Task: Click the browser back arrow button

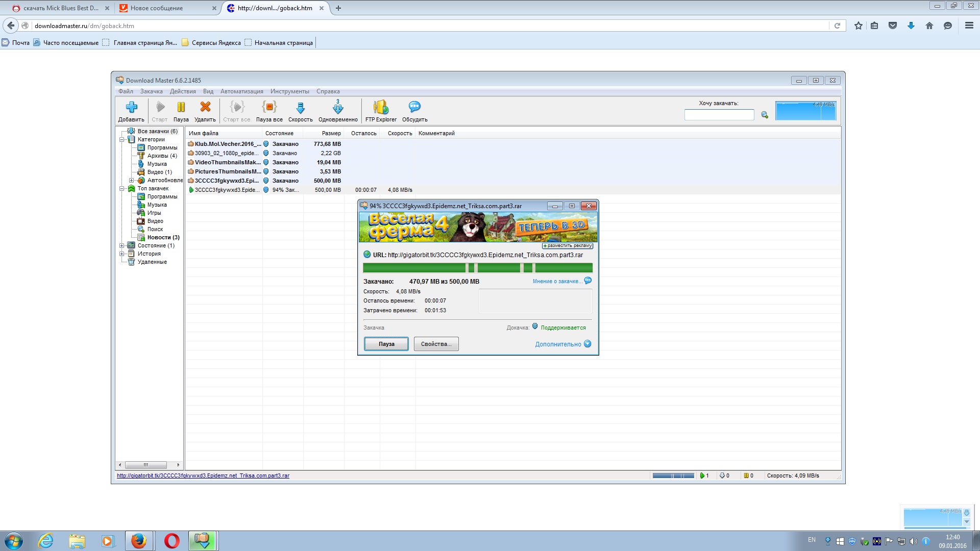Action: [11, 26]
